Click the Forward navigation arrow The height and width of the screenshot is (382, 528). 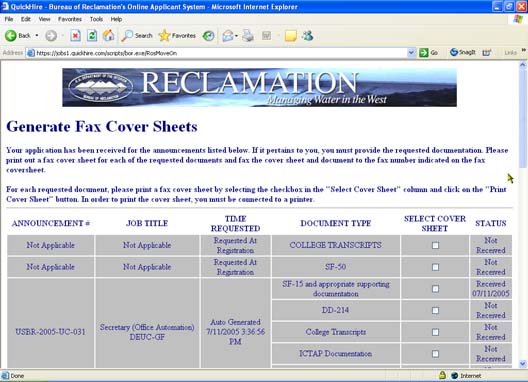pyautogui.click(x=51, y=35)
